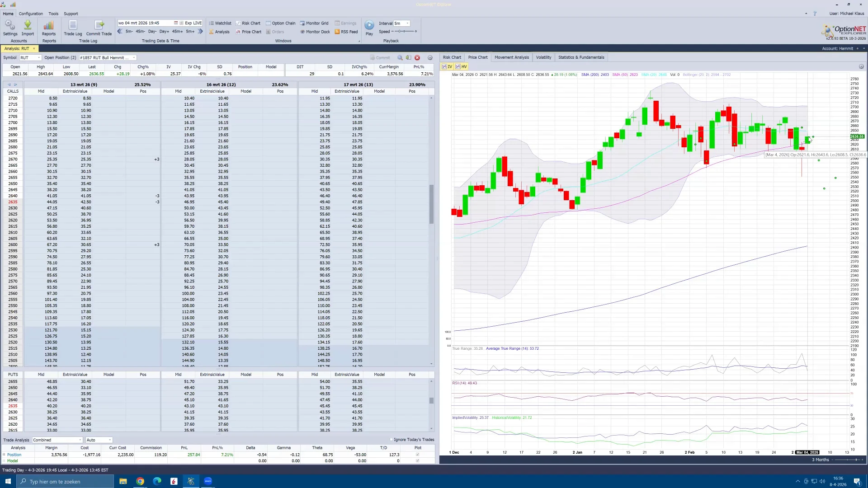The height and width of the screenshot is (488, 868).
Task: Adjust the playback Speed slider
Action: click(x=404, y=32)
